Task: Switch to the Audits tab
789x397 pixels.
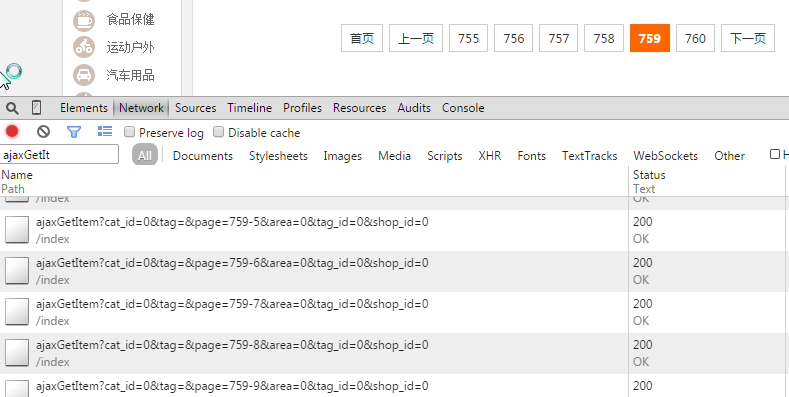Action: coord(414,108)
